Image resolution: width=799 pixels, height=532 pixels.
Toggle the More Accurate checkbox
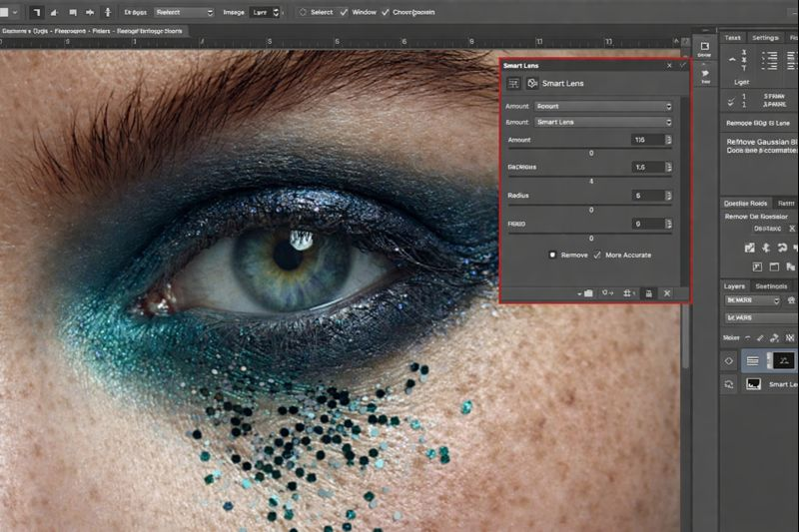597,255
